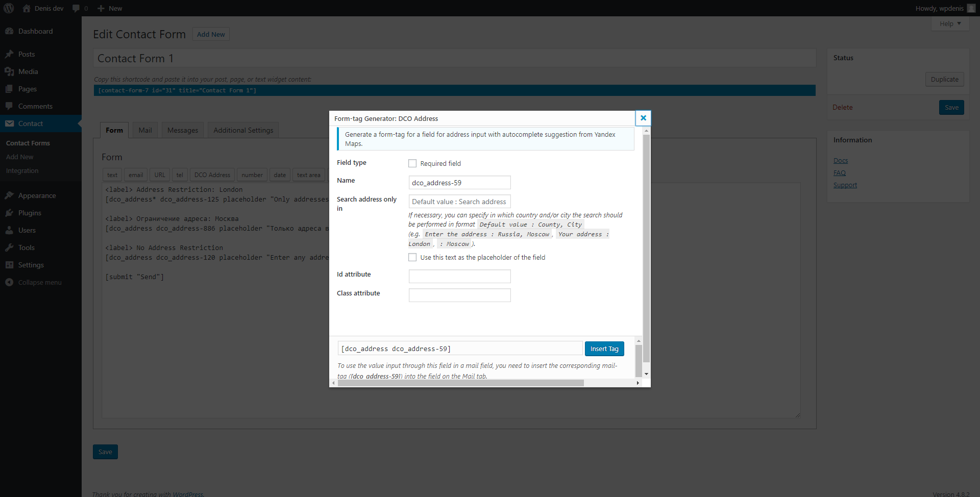Image resolution: width=980 pixels, height=497 pixels.
Task: Switch to the Mail tab
Action: tap(145, 130)
